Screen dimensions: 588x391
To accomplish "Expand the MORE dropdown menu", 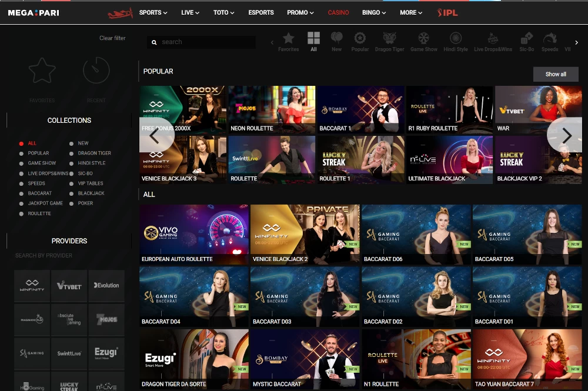I will pyautogui.click(x=411, y=13).
